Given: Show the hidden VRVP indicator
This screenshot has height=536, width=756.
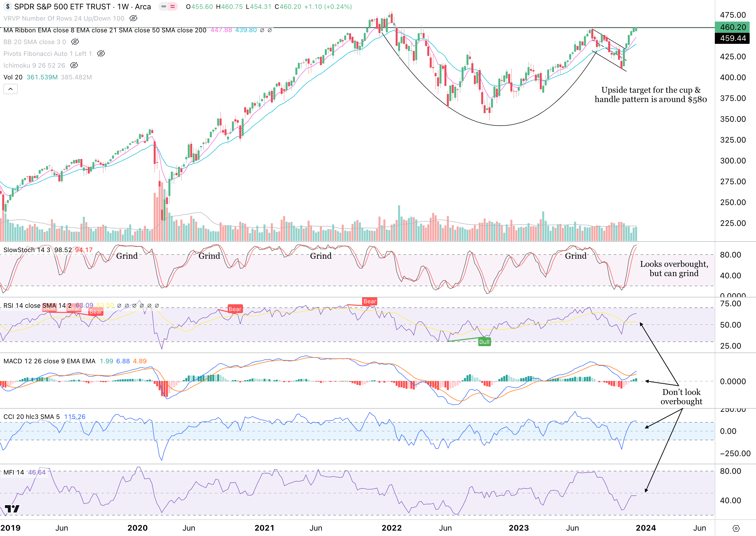Looking at the screenshot, I should click(133, 18).
